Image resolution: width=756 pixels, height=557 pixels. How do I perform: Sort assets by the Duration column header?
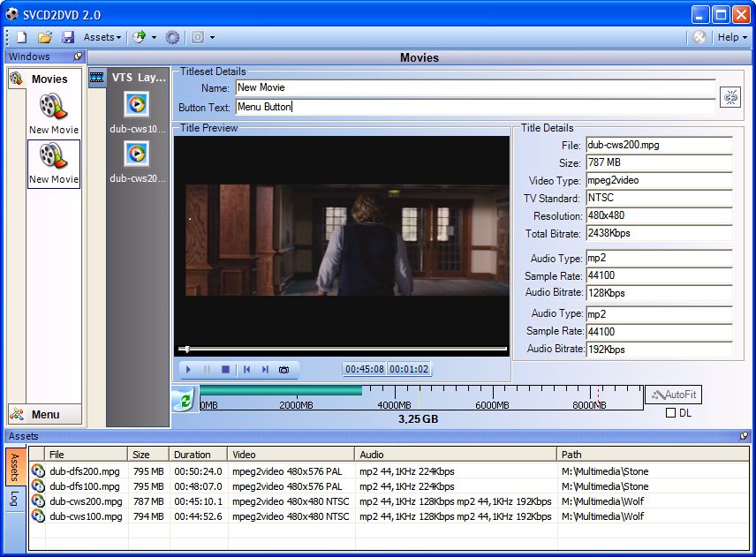point(198,455)
